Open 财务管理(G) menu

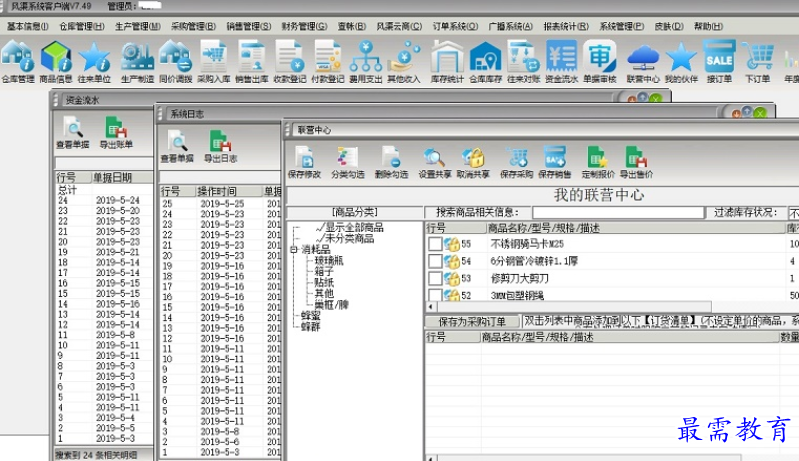[304, 26]
